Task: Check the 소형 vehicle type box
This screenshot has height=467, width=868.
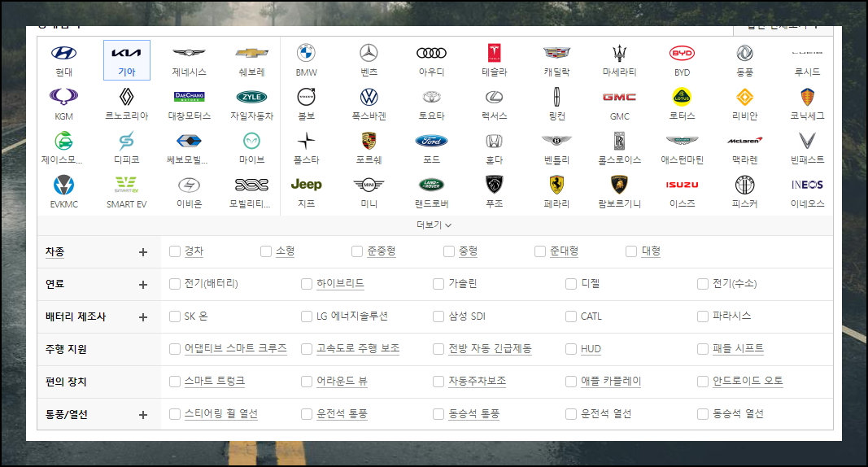Action: 266,251
